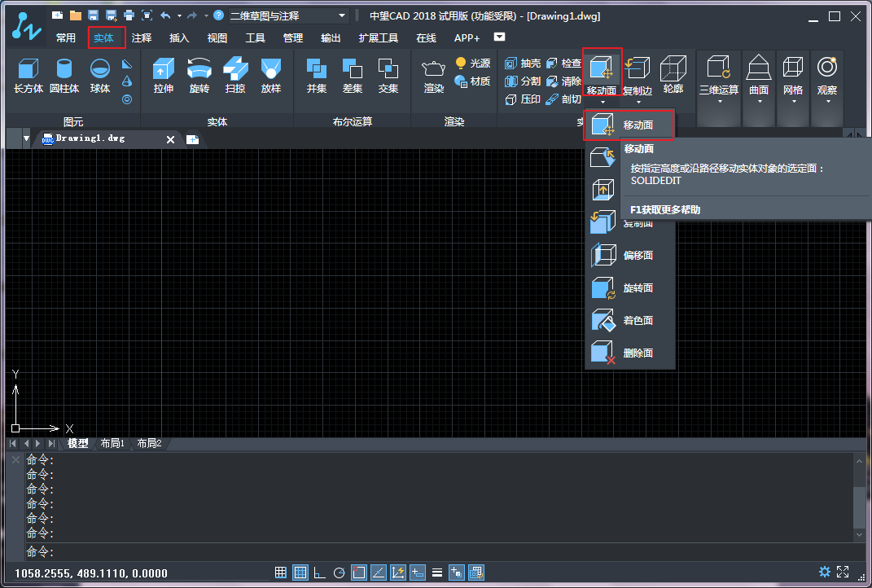Image resolution: width=872 pixels, height=588 pixels.
Task: Select the 圆柱体 cylinder tool
Action: [64, 77]
